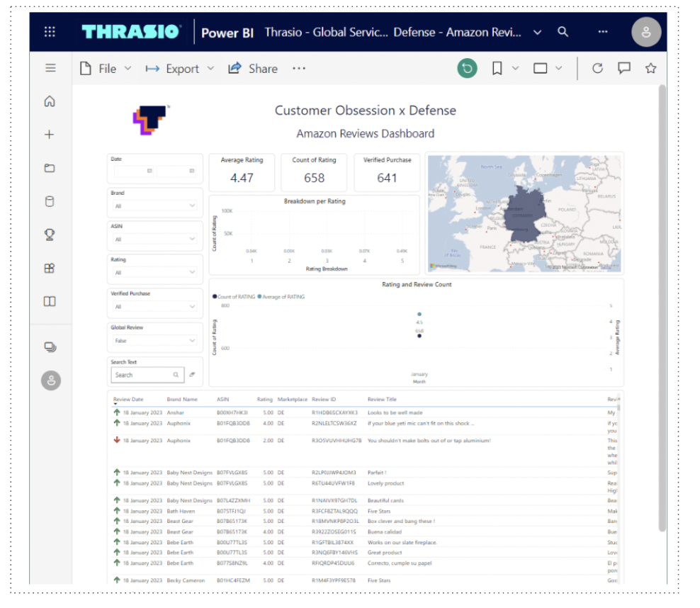700x608 pixels.
Task: Toggle the hamburger navigation pane
Action: click(x=50, y=68)
